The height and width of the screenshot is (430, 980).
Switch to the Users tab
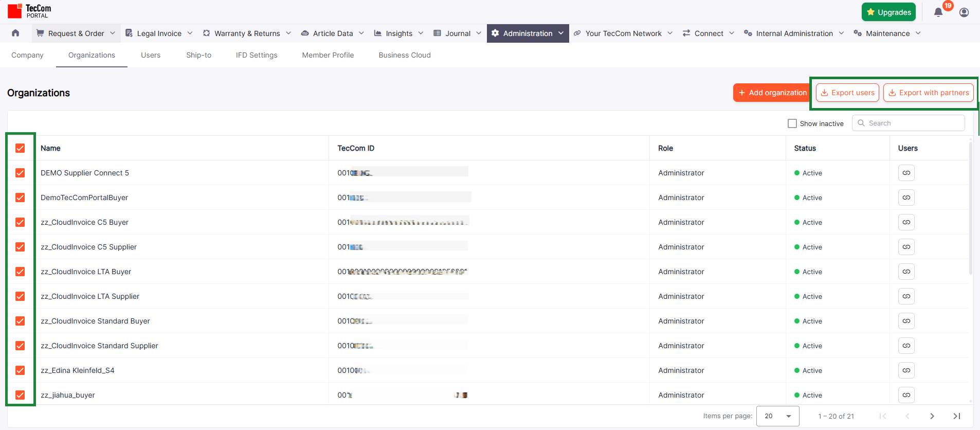(151, 55)
